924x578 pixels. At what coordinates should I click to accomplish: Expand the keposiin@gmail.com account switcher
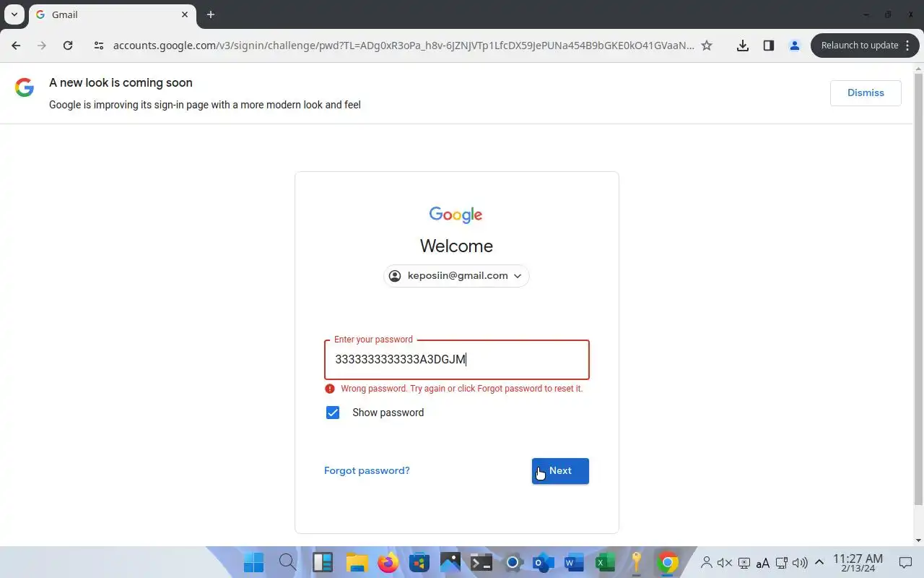click(x=456, y=276)
